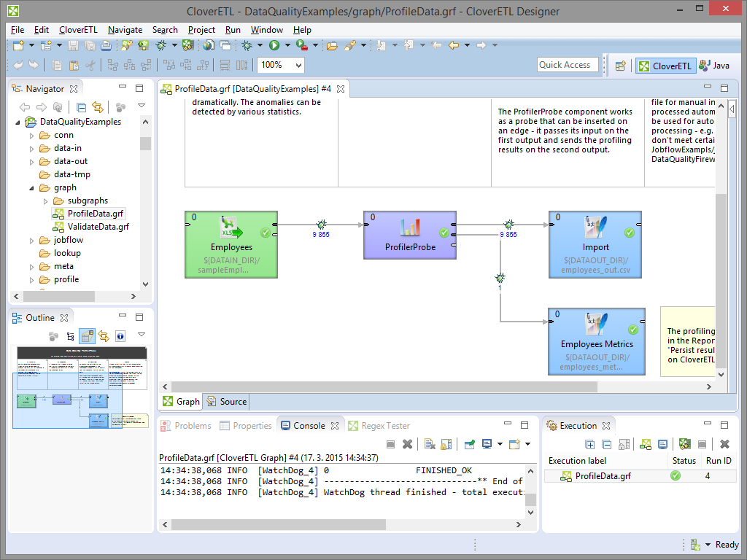Click the Print icon in the toolbar

(x=106, y=45)
